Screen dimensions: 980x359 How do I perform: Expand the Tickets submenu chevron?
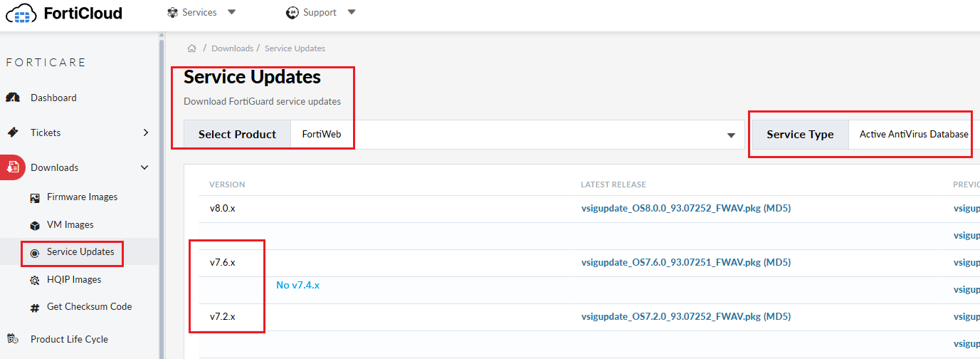[145, 132]
